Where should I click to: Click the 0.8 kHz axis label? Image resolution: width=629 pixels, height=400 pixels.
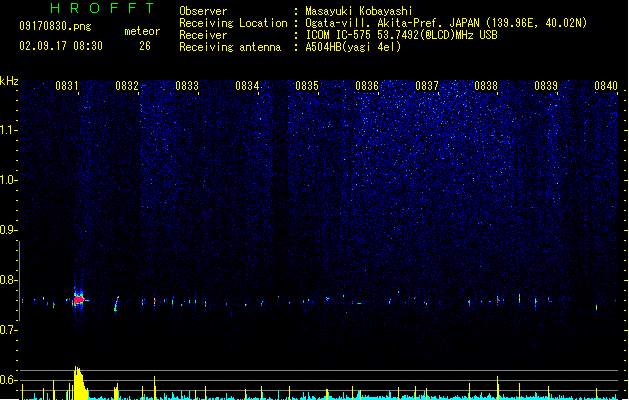coord(9,280)
